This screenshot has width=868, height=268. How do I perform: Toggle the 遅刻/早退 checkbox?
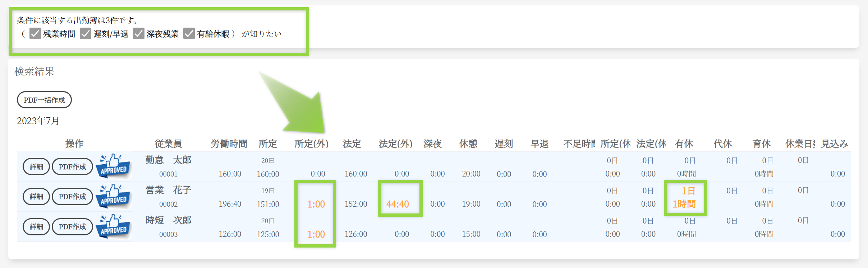[x=86, y=34]
